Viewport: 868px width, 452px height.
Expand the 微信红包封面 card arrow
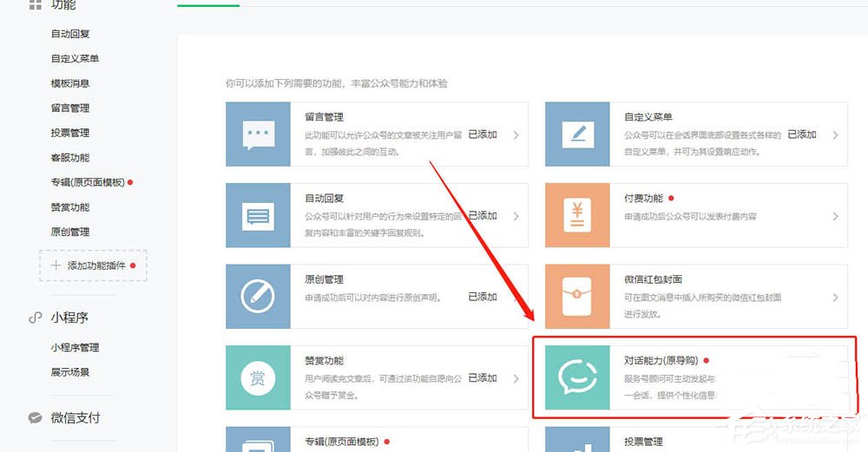click(835, 298)
